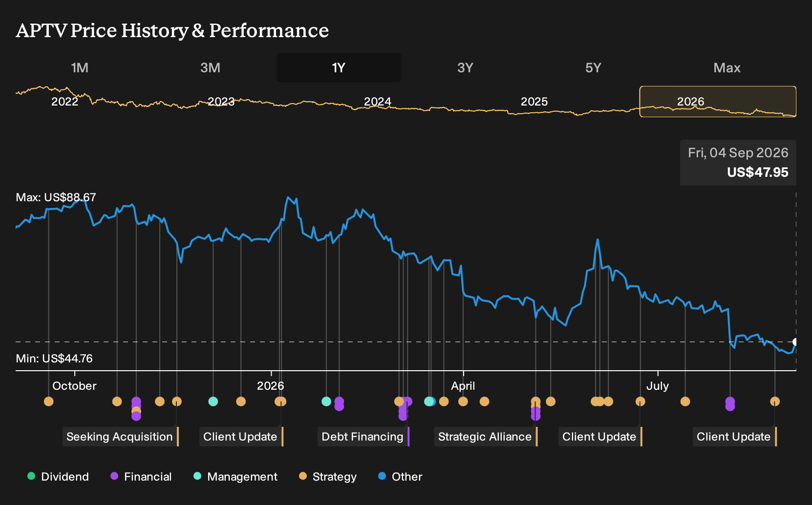Click the July axis label

pos(658,386)
